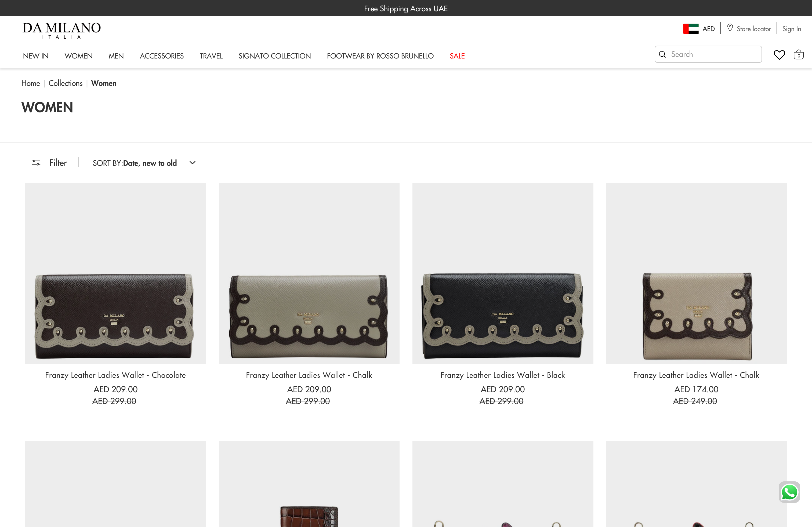Screen dimensions: 812x527
Task: Open the shopping bag cart icon
Action: click(798, 54)
